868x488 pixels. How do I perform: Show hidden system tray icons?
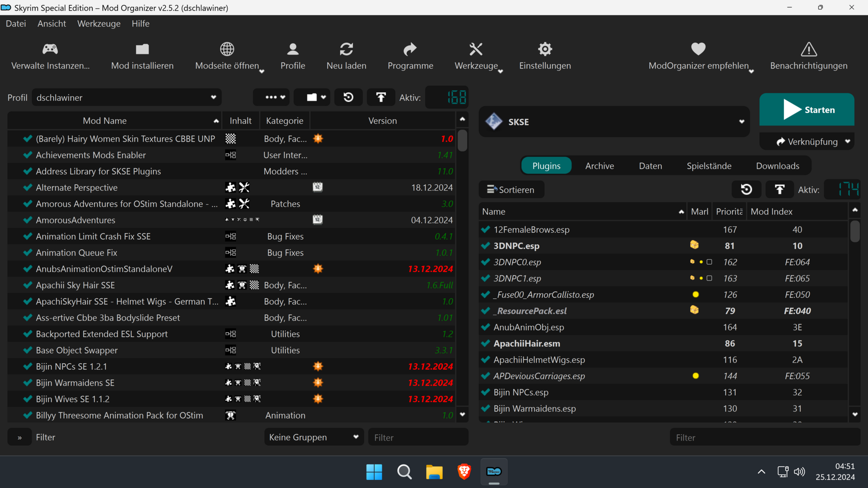click(x=761, y=472)
